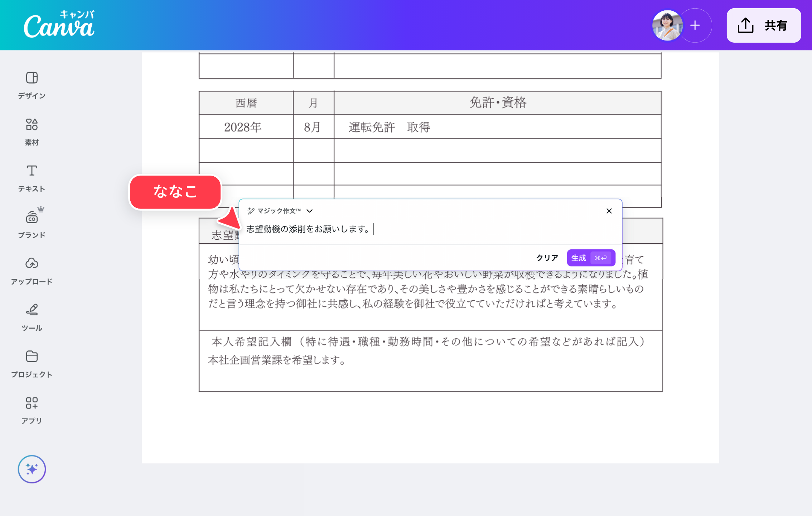Close the マジック作文 dialog

pyautogui.click(x=609, y=211)
